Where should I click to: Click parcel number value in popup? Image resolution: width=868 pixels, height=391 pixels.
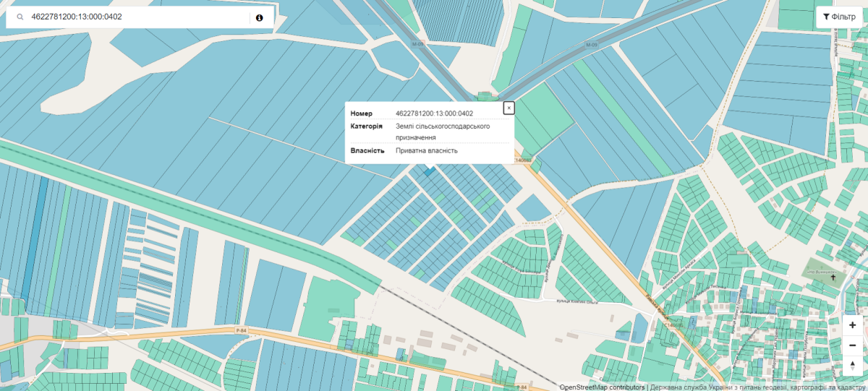pyautogui.click(x=434, y=113)
